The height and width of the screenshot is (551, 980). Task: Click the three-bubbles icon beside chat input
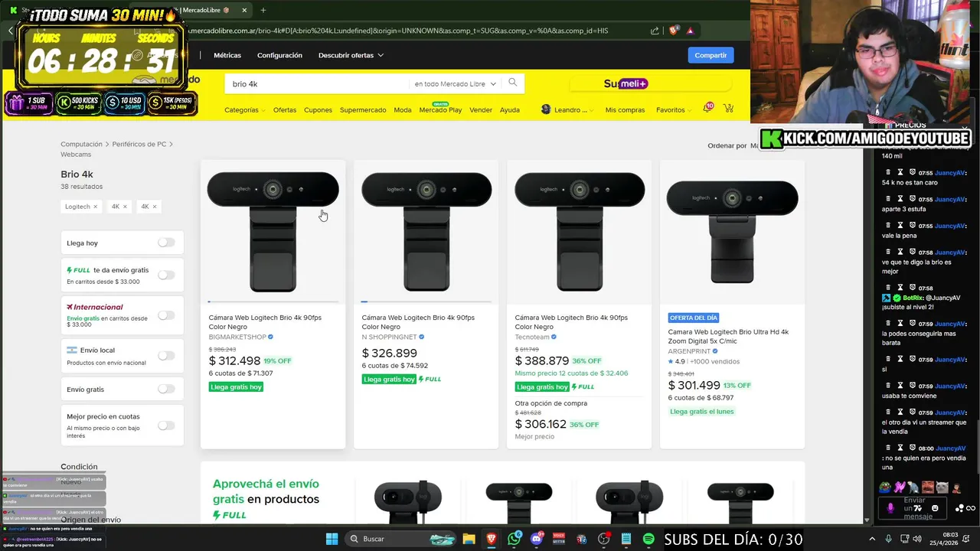pos(960,508)
